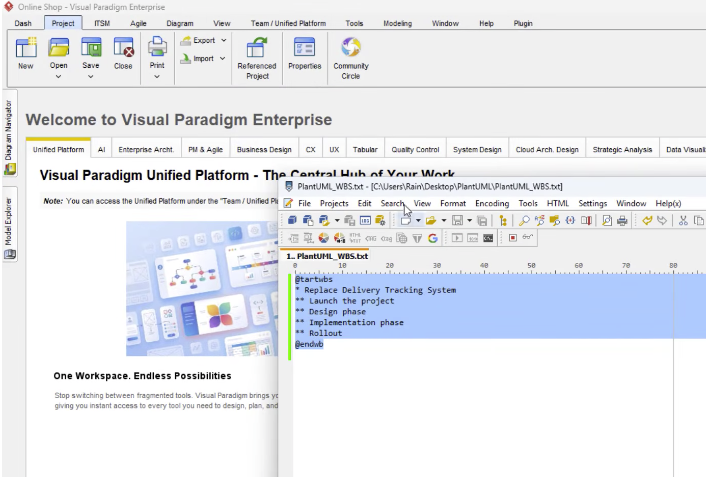Open the Plugin ribbon tab
Screen dimensions: 706x477
(523, 23)
